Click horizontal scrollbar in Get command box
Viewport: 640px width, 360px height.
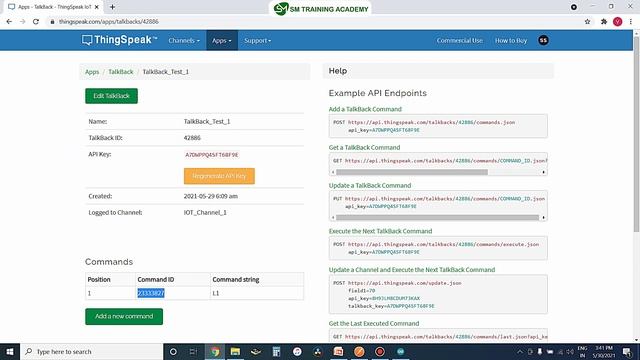tap(412, 172)
